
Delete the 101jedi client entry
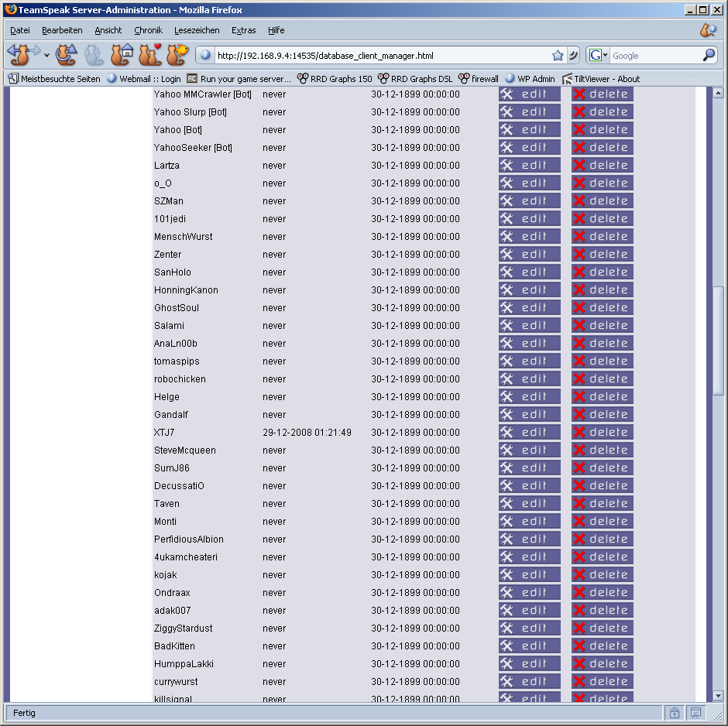[x=603, y=218]
